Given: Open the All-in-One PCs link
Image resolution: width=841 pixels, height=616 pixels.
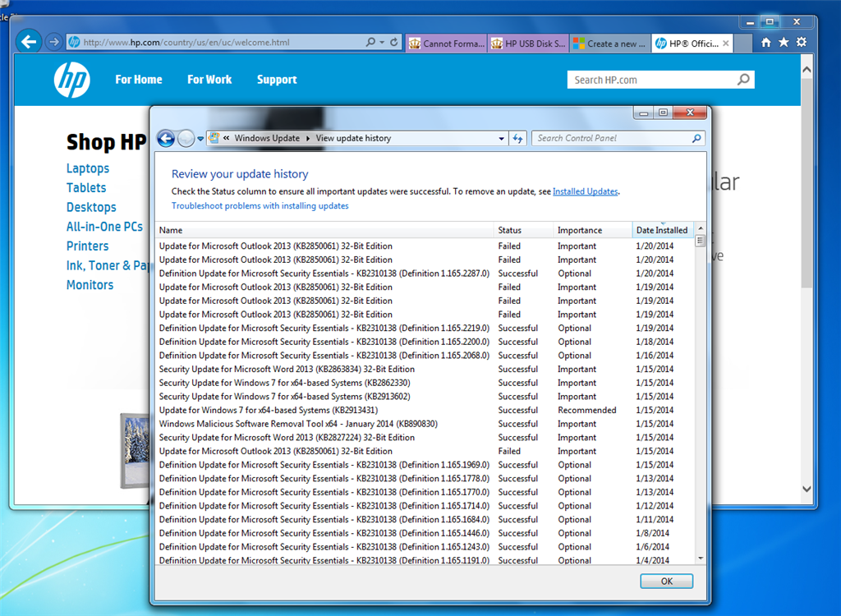Looking at the screenshot, I should (104, 227).
